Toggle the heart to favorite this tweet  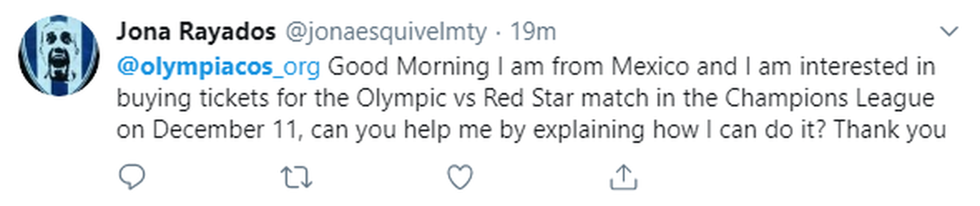pyautogui.click(x=460, y=177)
